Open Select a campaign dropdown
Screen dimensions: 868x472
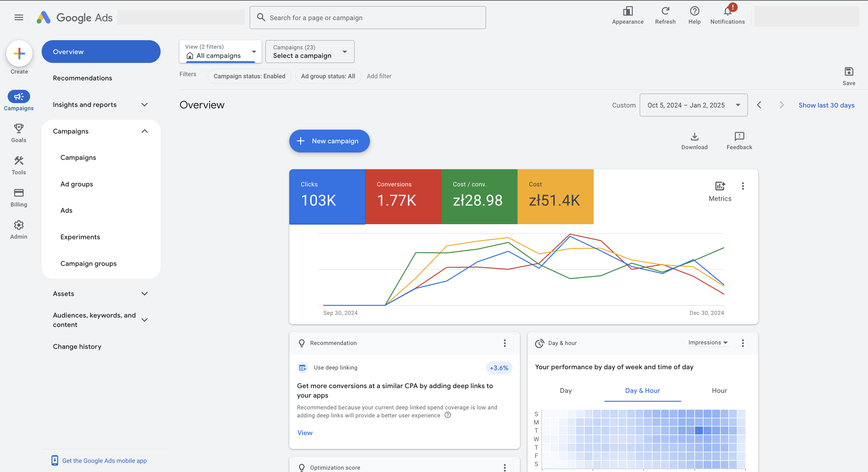coord(310,52)
